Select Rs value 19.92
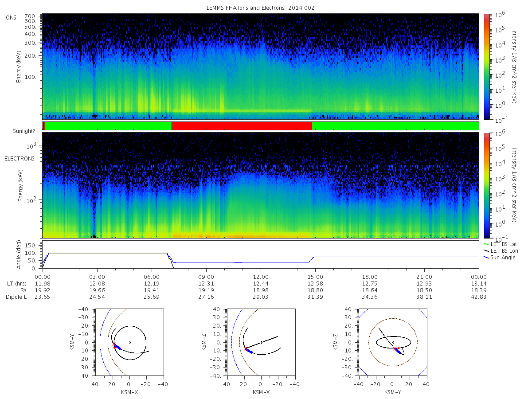 (43, 290)
